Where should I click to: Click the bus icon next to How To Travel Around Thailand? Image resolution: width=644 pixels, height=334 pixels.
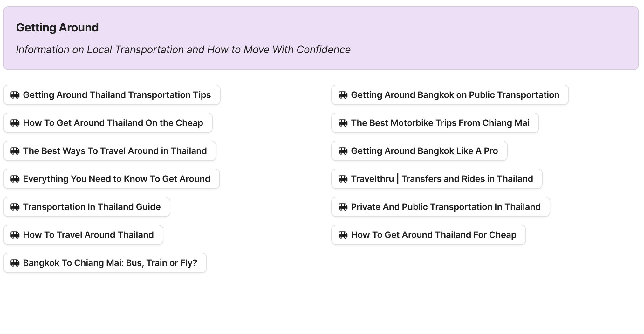(15, 235)
